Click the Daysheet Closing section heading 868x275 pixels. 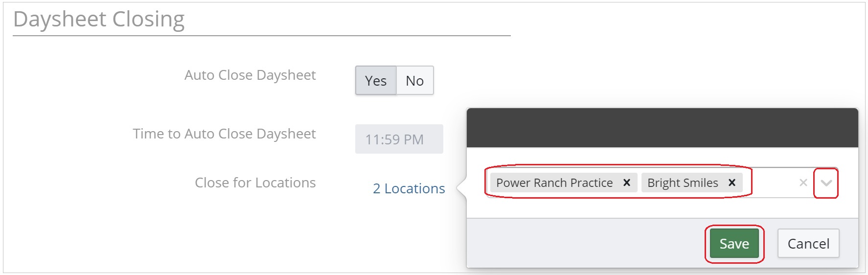[99, 20]
